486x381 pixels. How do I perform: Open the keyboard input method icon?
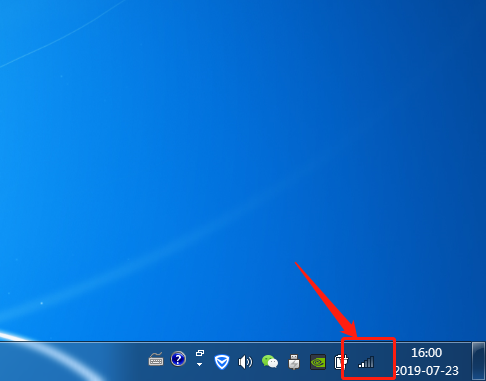point(156,359)
